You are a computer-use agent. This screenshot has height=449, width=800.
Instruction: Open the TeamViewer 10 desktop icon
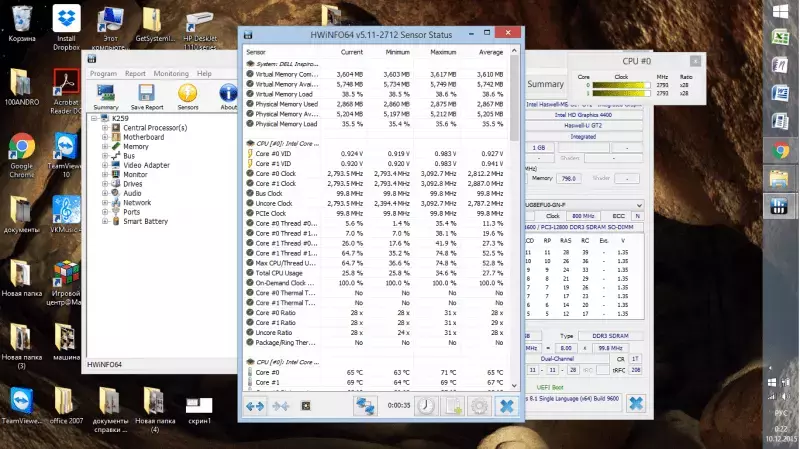tap(66, 156)
